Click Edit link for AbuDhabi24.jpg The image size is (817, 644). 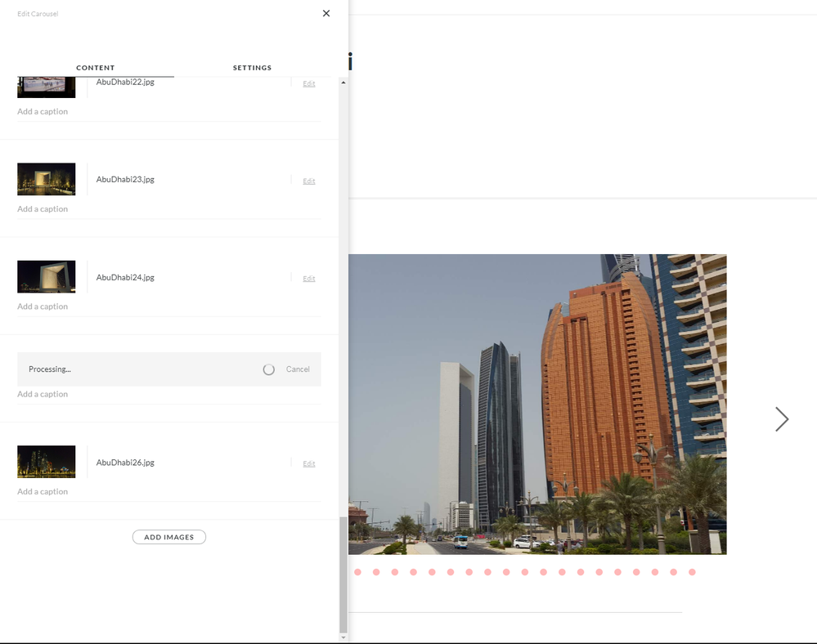pyautogui.click(x=308, y=279)
